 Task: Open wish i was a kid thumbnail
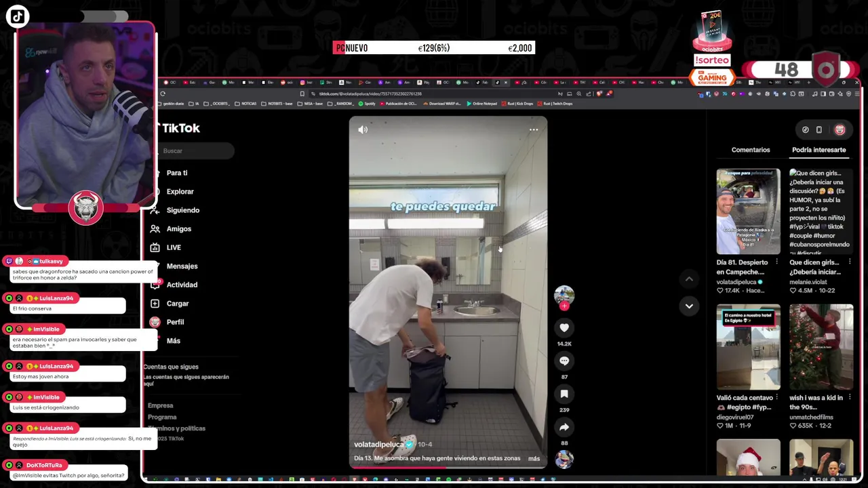[821, 346]
